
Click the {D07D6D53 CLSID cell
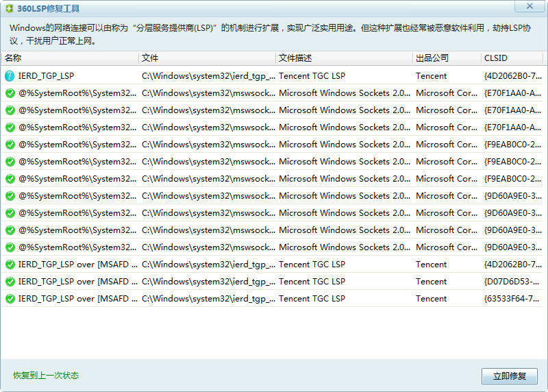[512, 282]
